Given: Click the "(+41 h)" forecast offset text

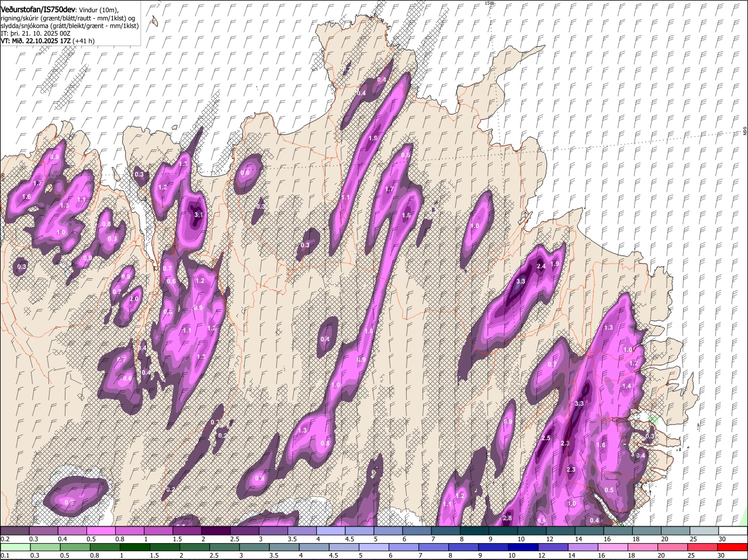Looking at the screenshot, I should coord(84,41).
